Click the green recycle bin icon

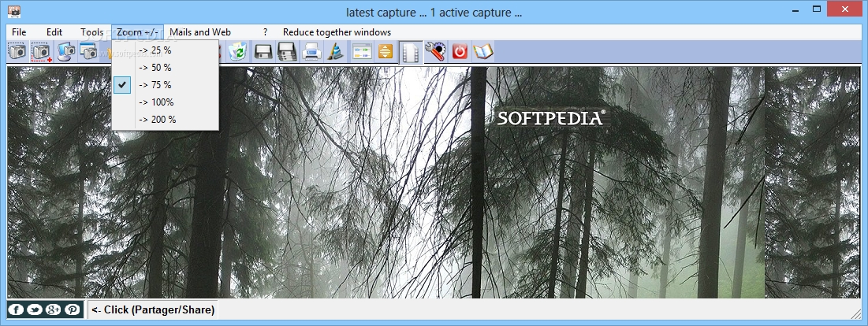coord(238,52)
